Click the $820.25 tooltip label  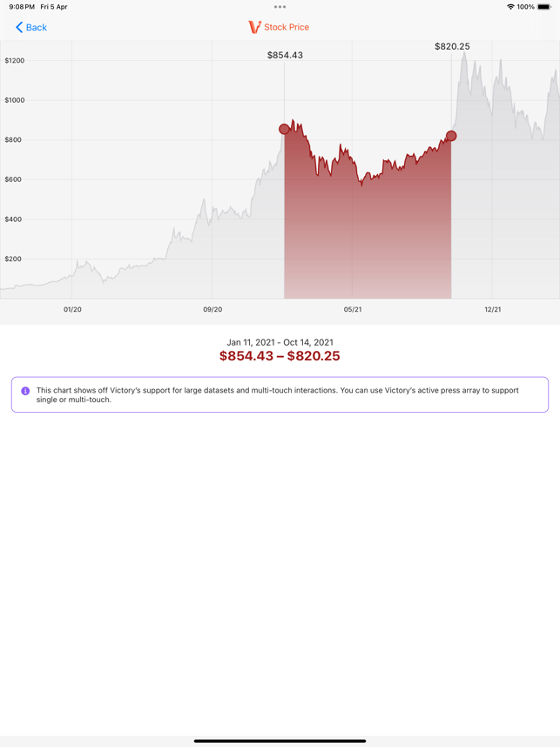(x=452, y=46)
